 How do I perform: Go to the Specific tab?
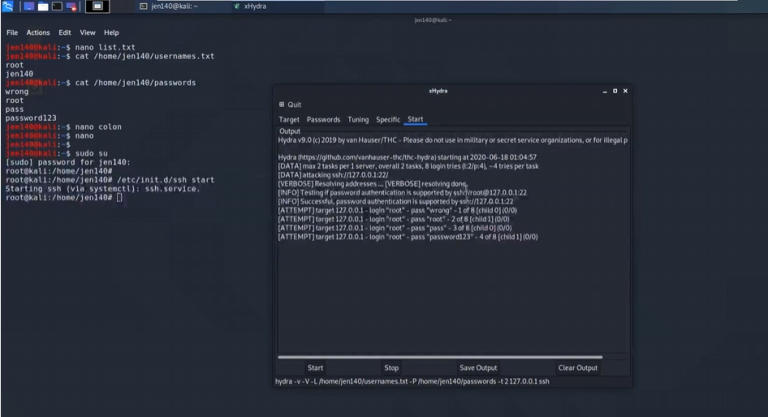pyautogui.click(x=388, y=119)
